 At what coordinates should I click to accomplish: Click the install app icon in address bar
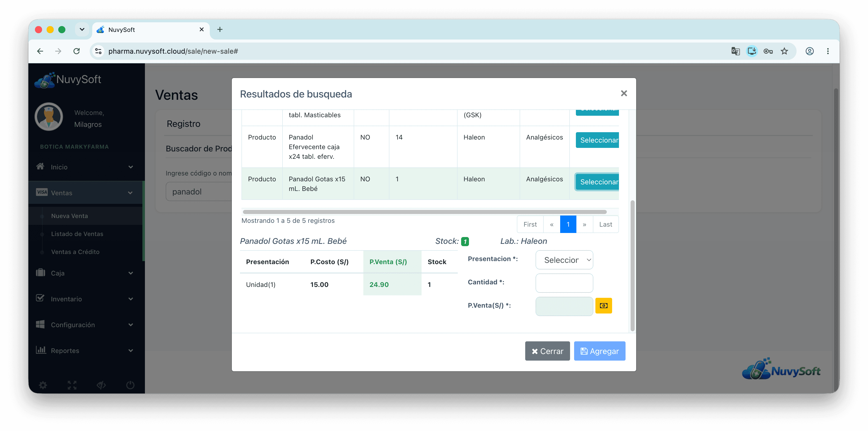tap(752, 51)
